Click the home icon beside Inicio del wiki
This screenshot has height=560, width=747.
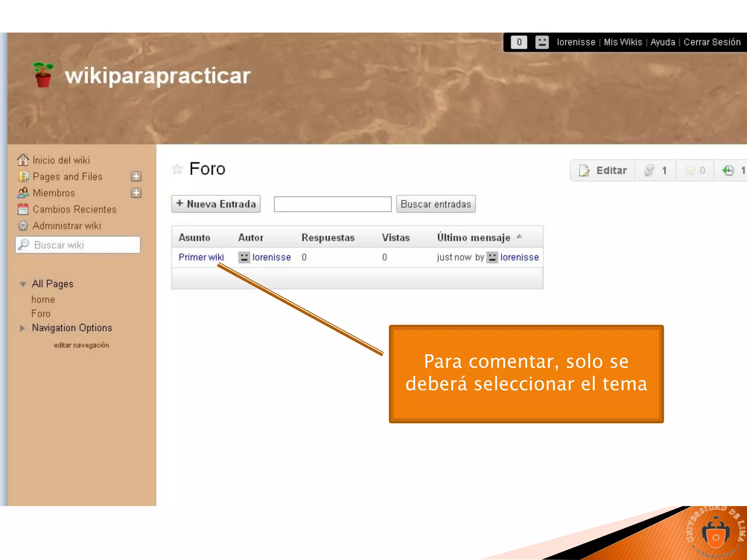23,160
